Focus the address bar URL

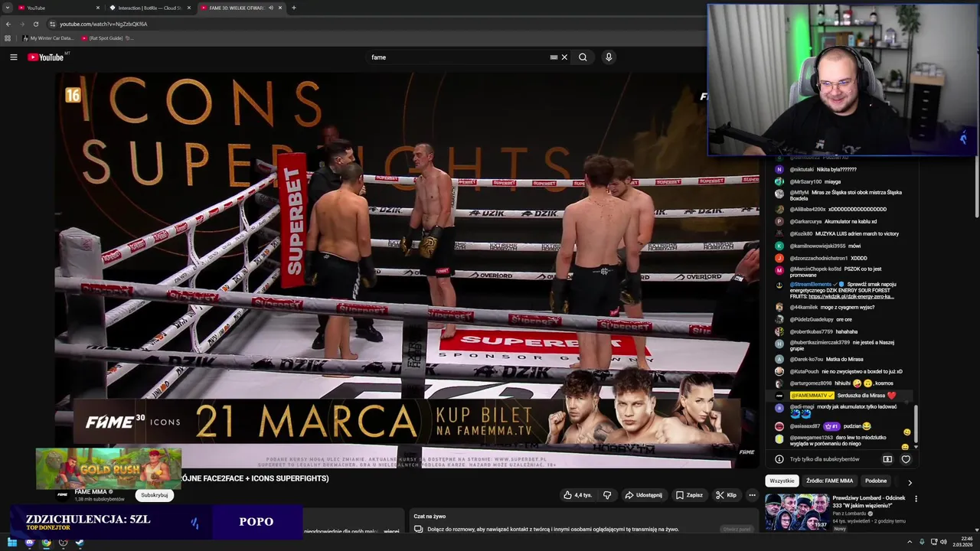103,24
